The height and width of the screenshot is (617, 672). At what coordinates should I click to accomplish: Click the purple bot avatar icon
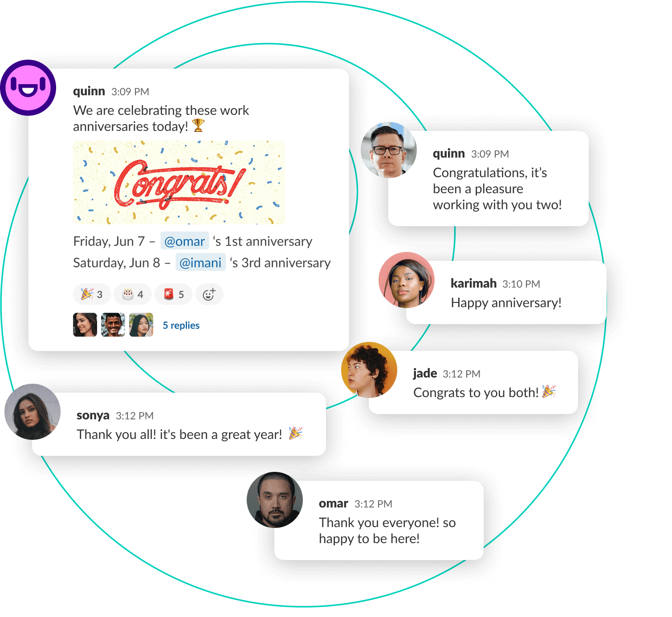(28, 88)
